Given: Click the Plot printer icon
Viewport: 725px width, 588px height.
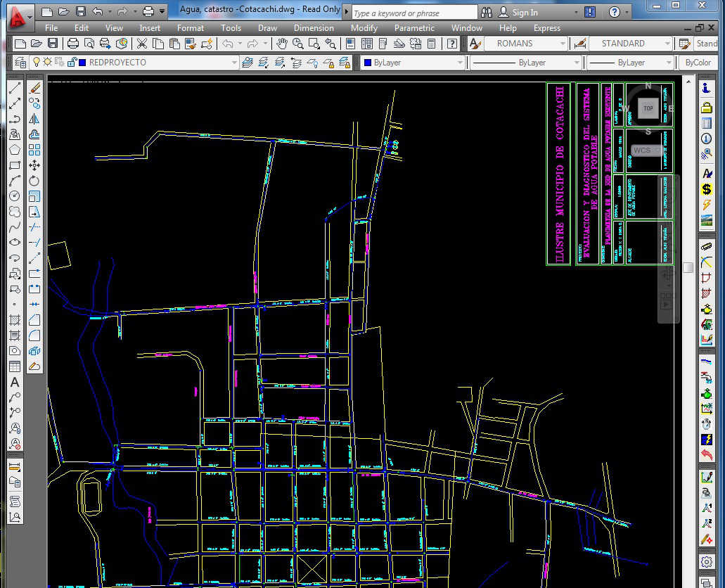Looking at the screenshot, I should pos(72,44).
